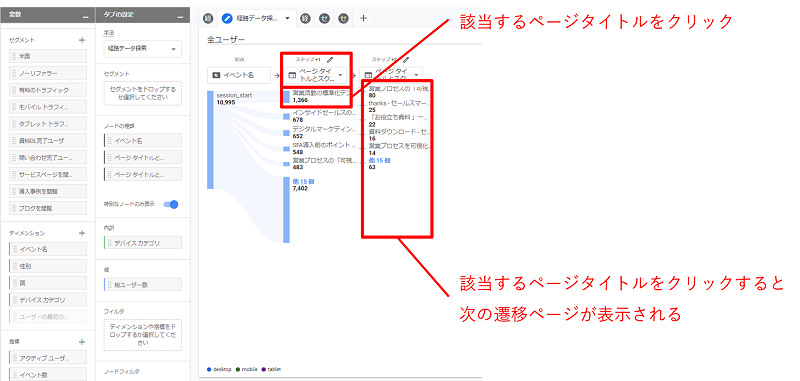800x381 pixels.
Task: Click the desktop legend color dot
Action: point(210,369)
